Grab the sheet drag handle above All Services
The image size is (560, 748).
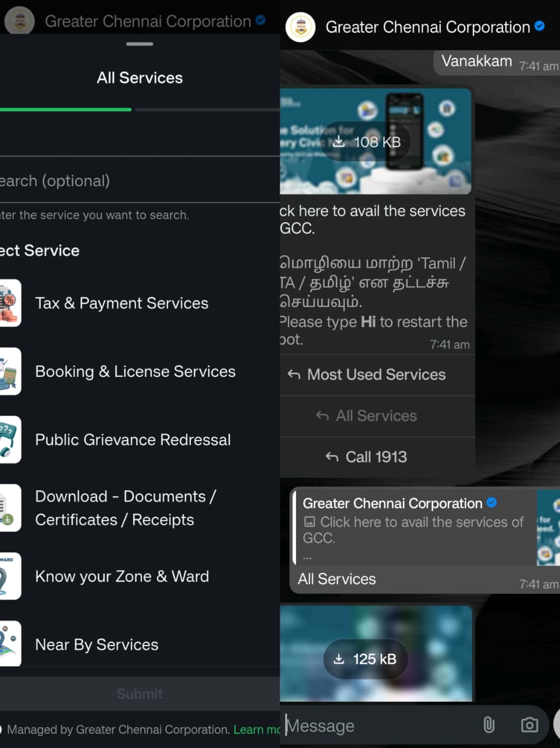[x=140, y=44]
